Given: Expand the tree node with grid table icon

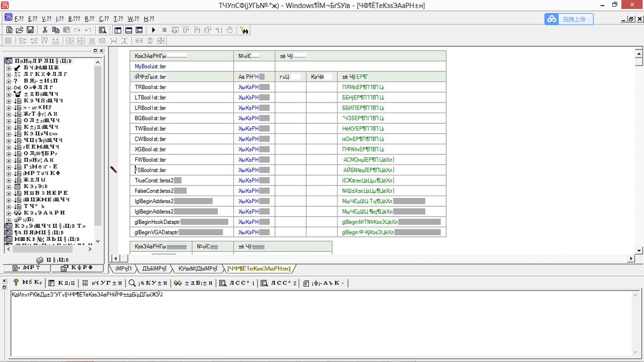Looking at the screenshot, I should click(9, 187).
